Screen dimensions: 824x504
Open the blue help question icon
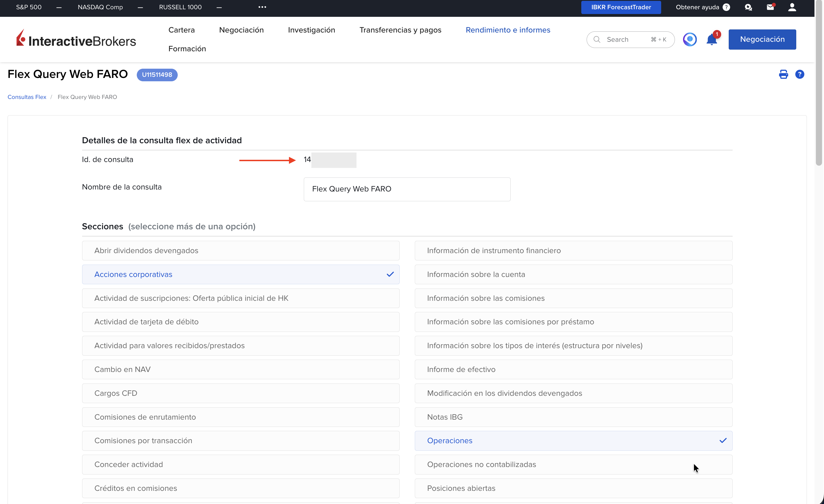[800, 74]
